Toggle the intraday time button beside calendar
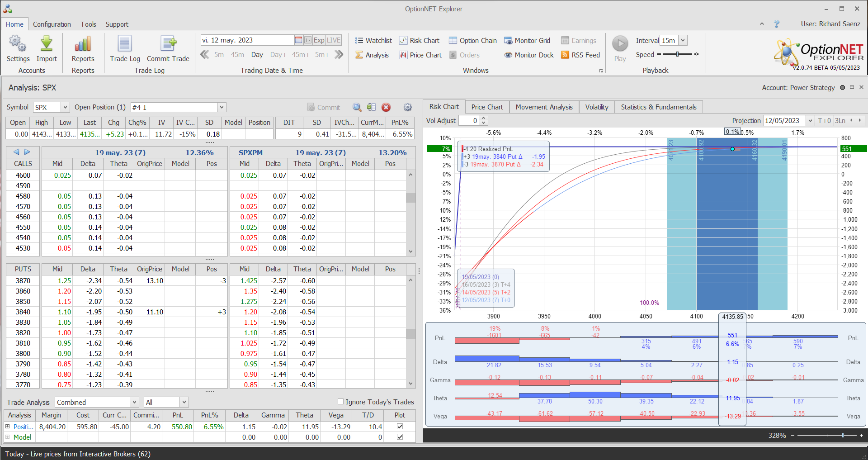Screen dimensions: 868x460 tap(308, 40)
